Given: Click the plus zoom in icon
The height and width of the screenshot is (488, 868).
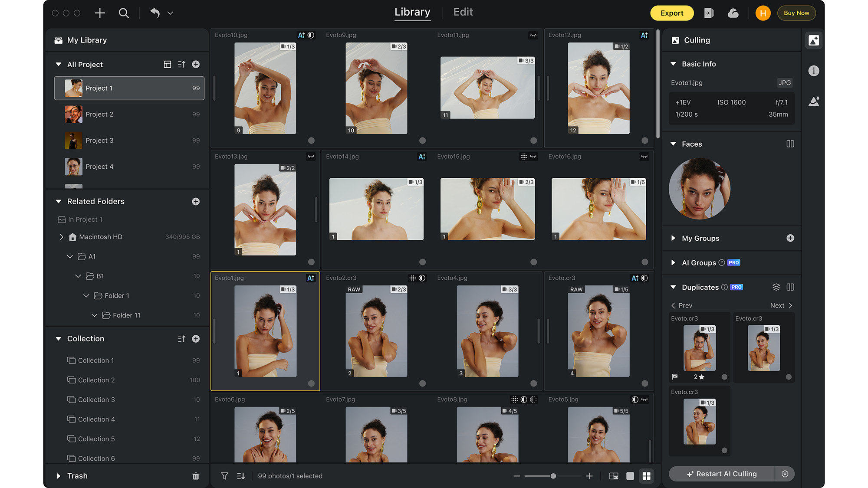Looking at the screenshot, I should [589, 476].
